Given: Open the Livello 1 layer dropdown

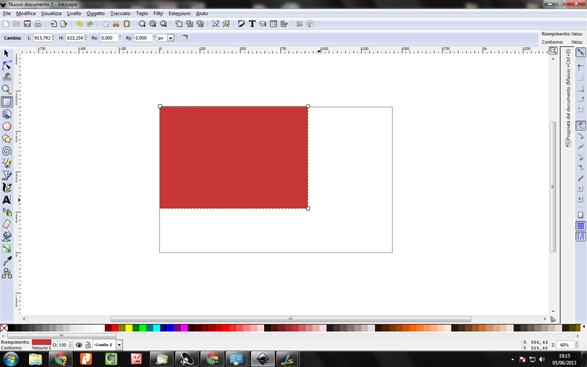Looking at the screenshot, I should (x=119, y=345).
